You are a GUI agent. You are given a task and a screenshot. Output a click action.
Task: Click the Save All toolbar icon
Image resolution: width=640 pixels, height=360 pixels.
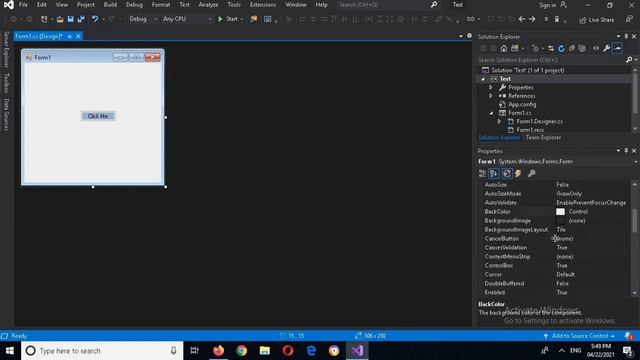coord(81,19)
